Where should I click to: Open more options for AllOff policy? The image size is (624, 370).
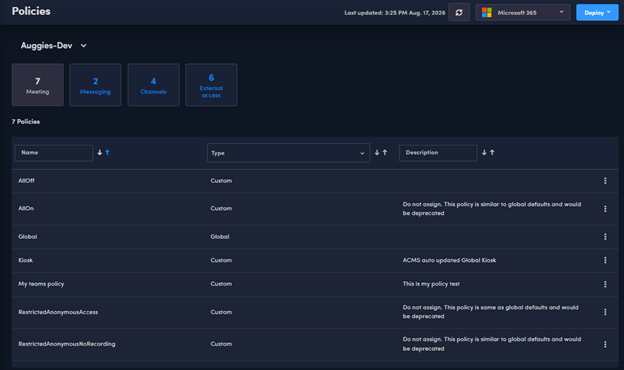(605, 181)
